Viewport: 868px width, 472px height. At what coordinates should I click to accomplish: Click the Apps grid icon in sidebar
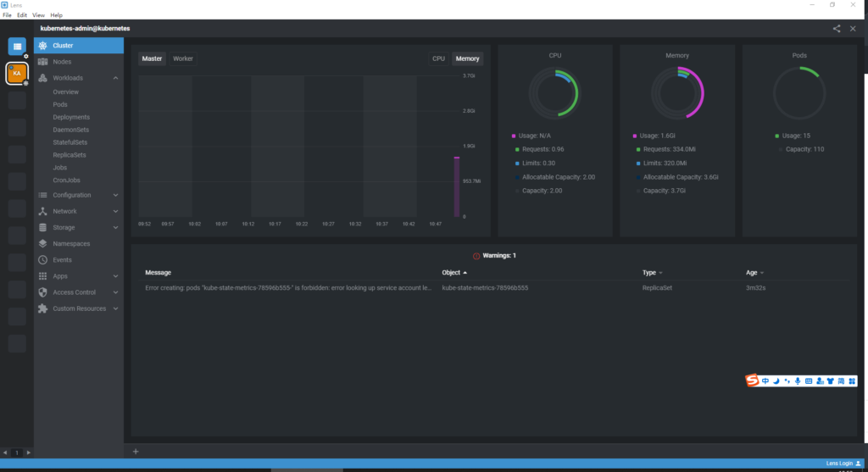pos(42,276)
